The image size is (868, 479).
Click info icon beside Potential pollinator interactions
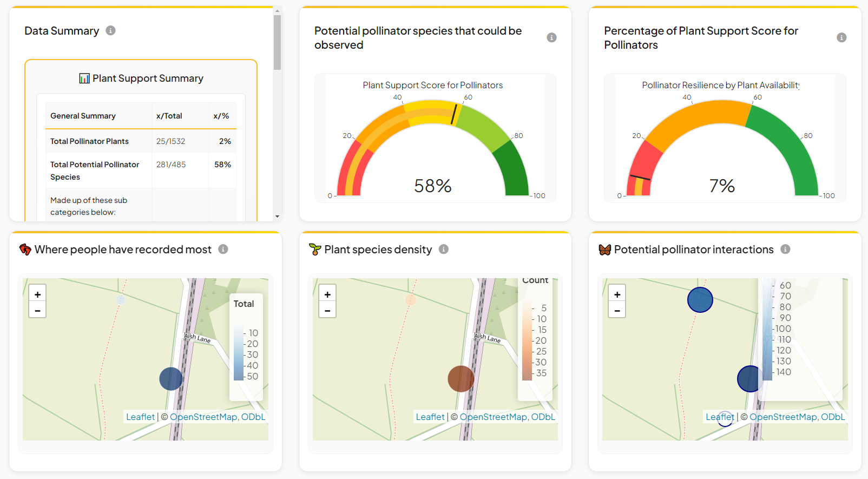(x=785, y=249)
